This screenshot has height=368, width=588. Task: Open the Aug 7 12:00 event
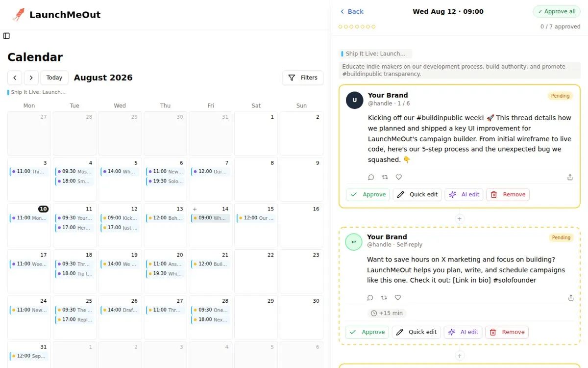211,172
